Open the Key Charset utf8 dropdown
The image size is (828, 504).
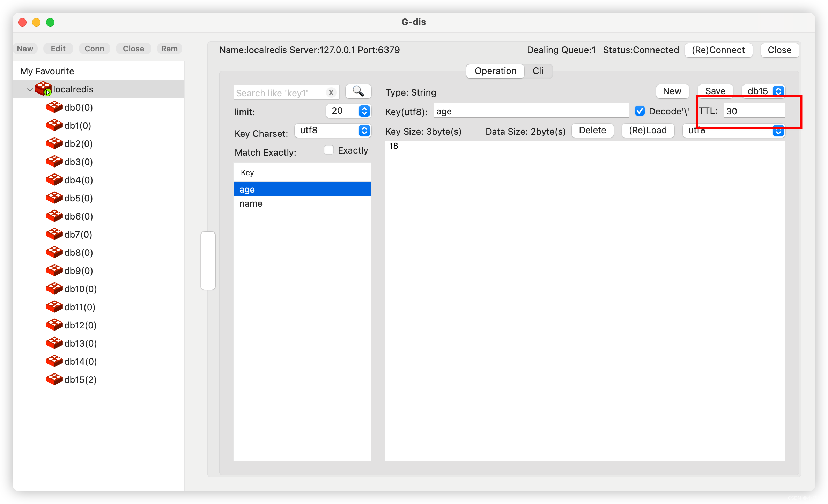click(333, 131)
